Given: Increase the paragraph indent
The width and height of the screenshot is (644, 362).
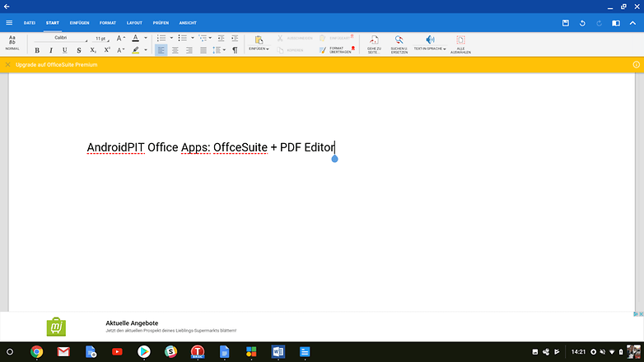Looking at the screenshot, I should pos(235,38).
